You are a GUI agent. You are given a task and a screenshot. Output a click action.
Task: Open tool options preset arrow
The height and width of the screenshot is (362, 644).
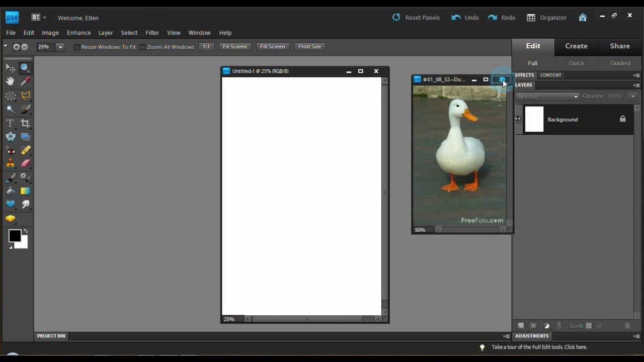click(x=6, y=46)
